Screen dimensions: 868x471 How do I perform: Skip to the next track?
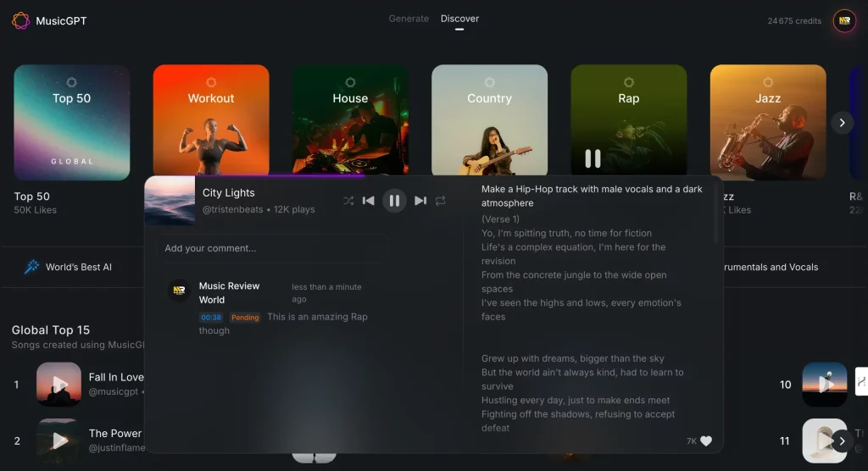point(420,201)
